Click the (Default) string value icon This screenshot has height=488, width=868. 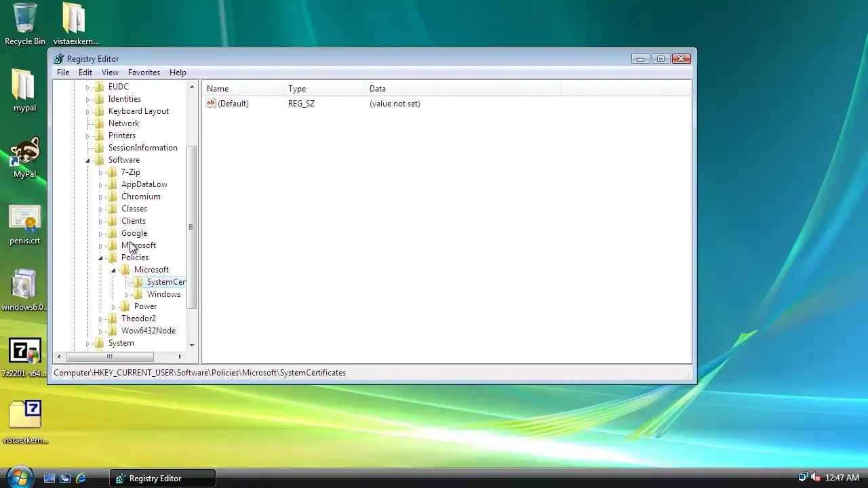[x=211, y=103]
